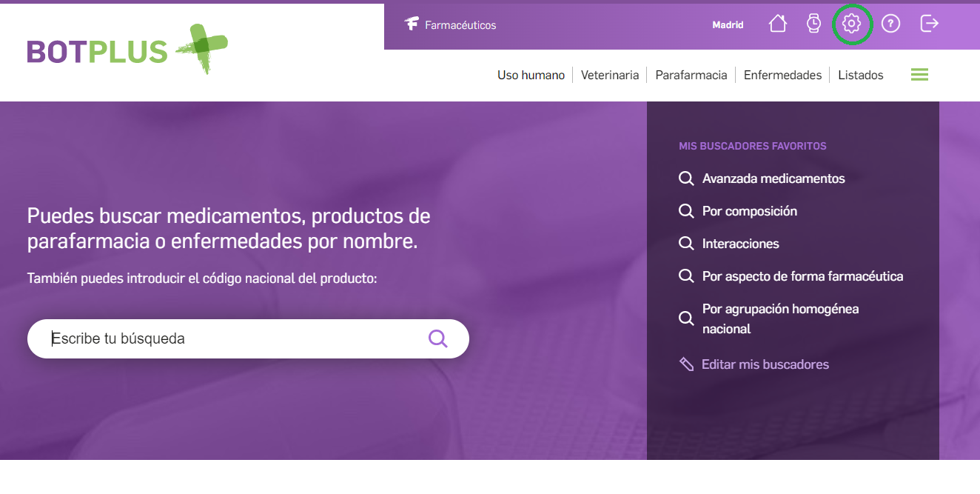Open the Enfermedades menu
This screenshot has height=494, width=980.
point(782,75)
